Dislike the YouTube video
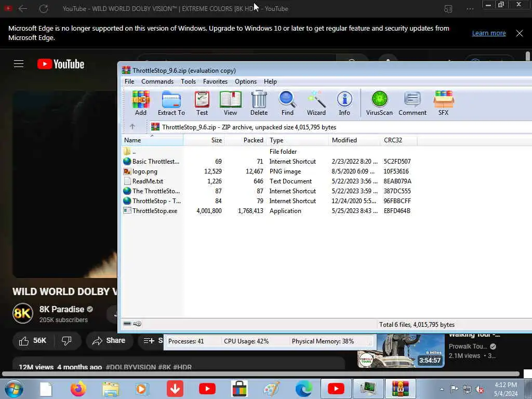532x399 pixels. tap(67, 341)
